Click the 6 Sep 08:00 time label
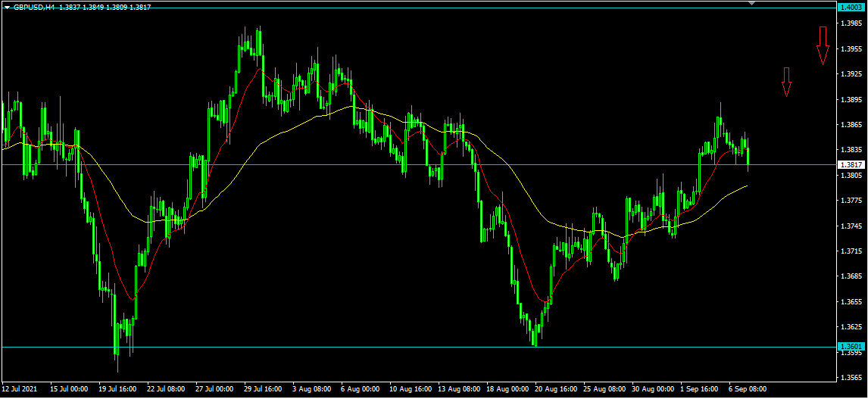 click(x=749, y=390)
